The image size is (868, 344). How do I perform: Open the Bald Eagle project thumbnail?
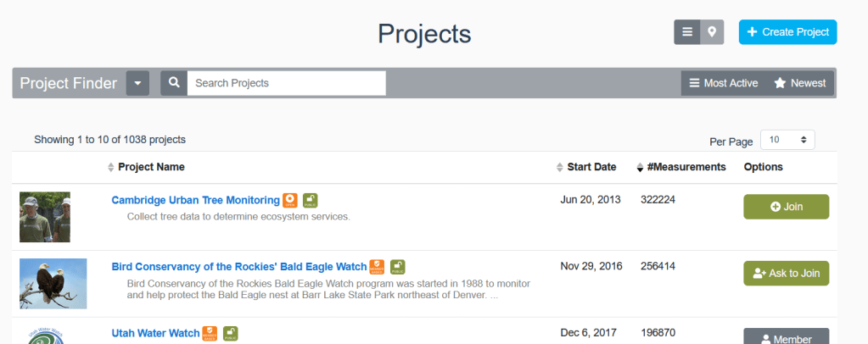click(53, 283)
